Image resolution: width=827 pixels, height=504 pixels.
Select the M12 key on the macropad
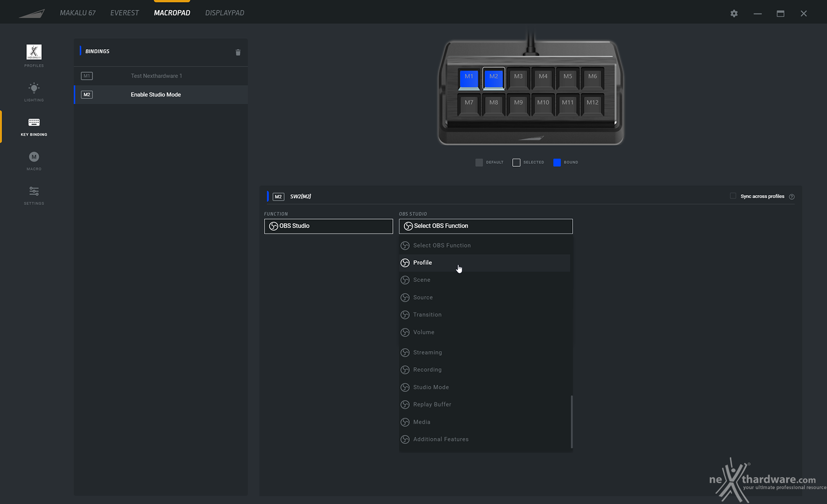592,104
